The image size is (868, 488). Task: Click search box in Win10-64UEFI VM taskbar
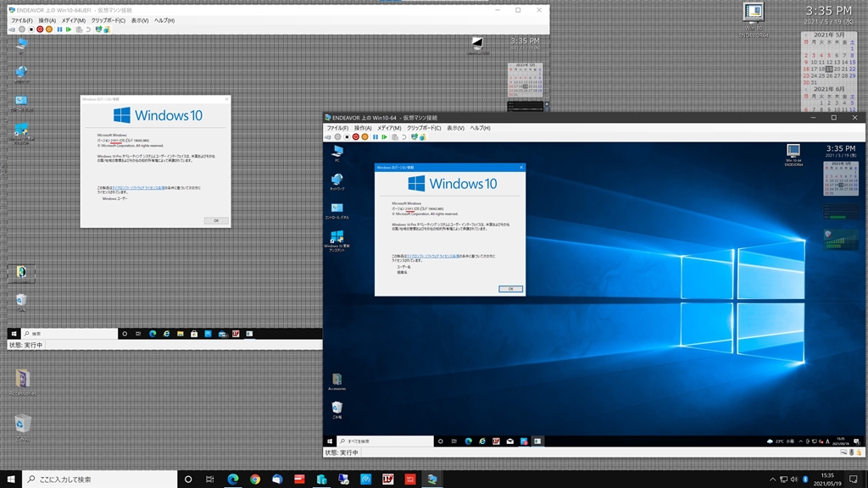70,334
